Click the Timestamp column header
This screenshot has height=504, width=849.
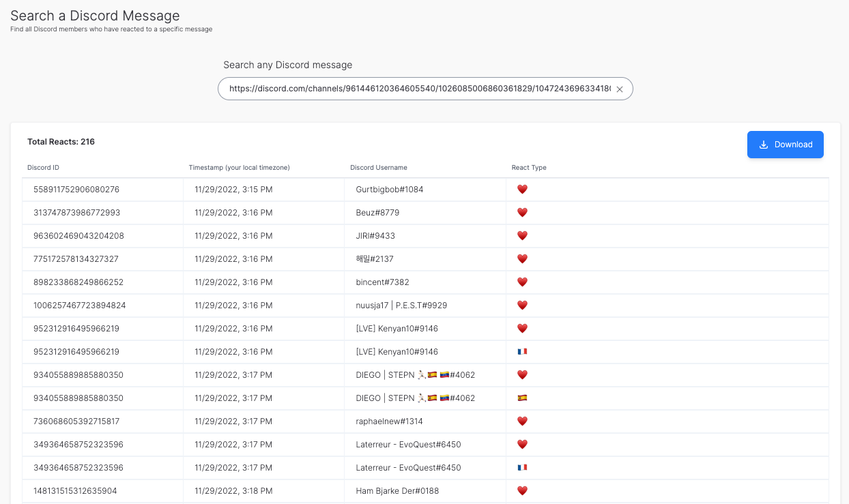[240, 168]
